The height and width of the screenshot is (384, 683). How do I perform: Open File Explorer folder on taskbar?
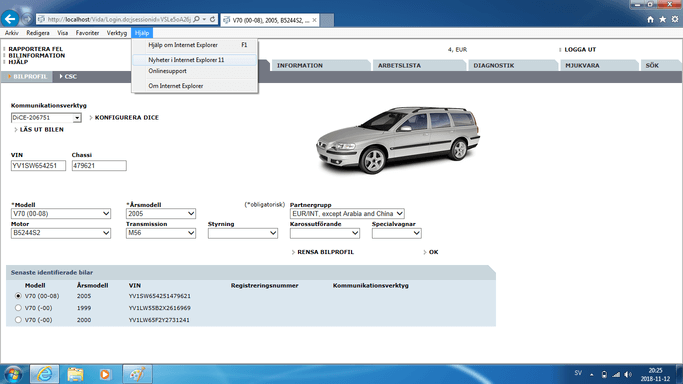coord(75,374)
